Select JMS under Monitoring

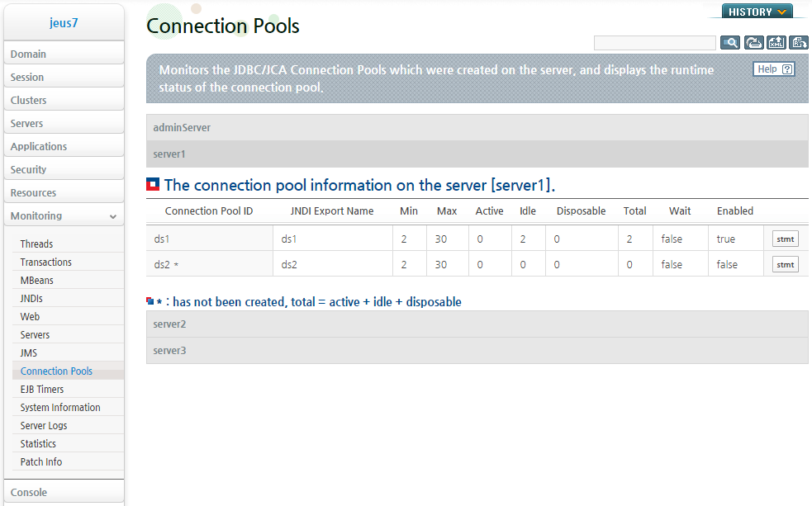pos(68,352)
